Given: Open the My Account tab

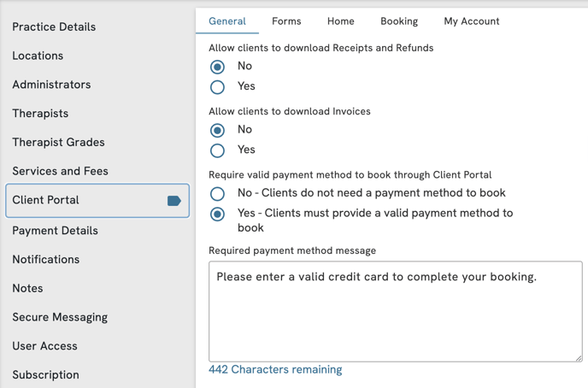Looking at the screenshot, I should pyautogui.click(x=472, y=21).
